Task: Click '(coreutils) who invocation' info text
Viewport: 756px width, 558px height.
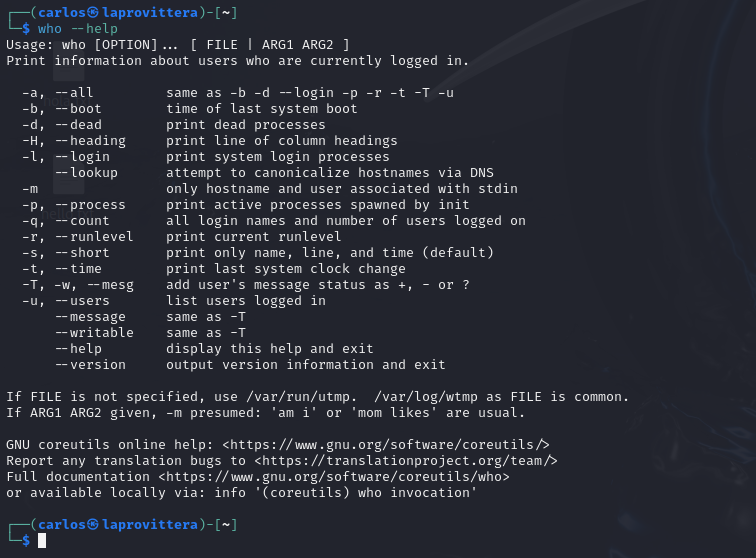Action: [365, 492]
